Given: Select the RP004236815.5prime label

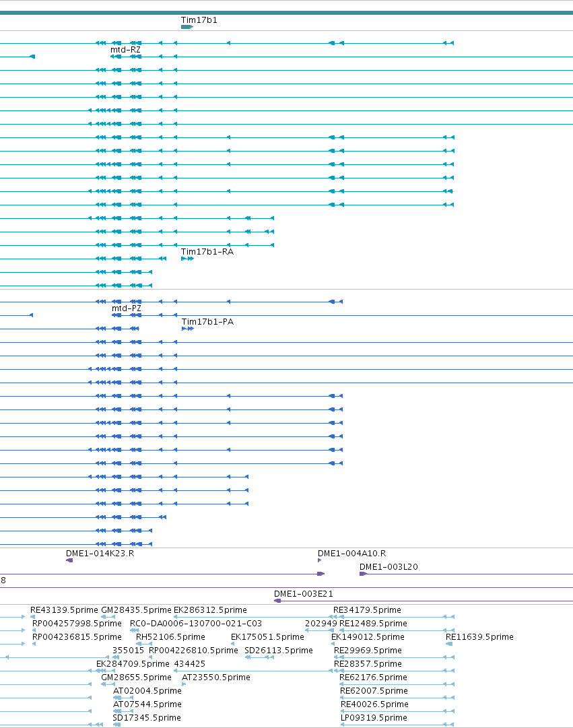Looking at the screenshot, I should coord(77,637).
